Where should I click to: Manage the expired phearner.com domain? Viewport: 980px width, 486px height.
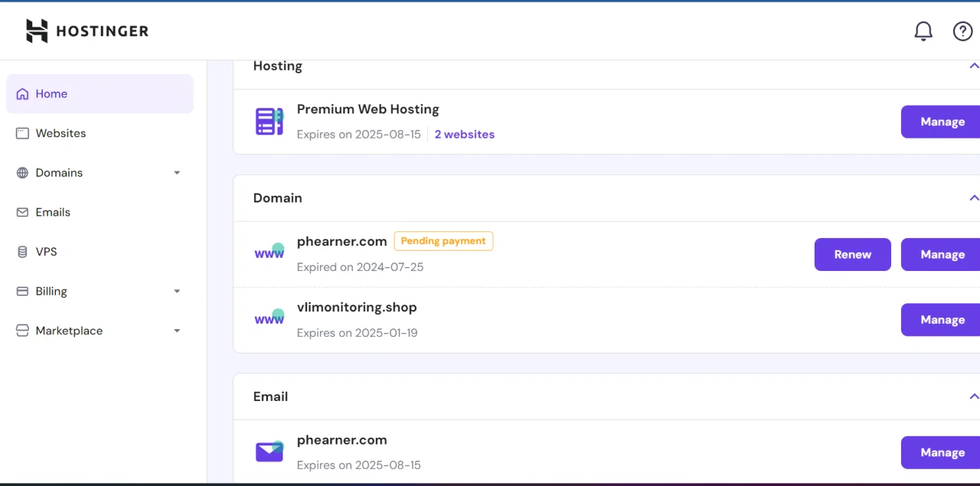(x=942, y=254)
